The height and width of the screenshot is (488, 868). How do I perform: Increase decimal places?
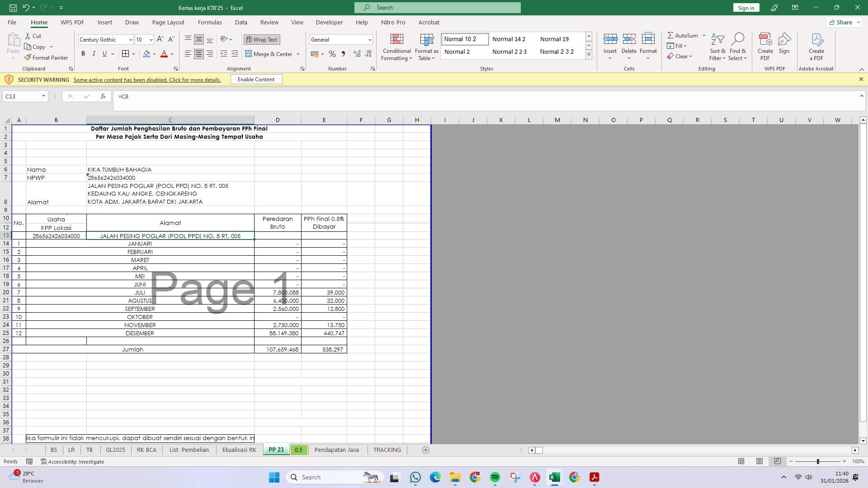point(357,54)
